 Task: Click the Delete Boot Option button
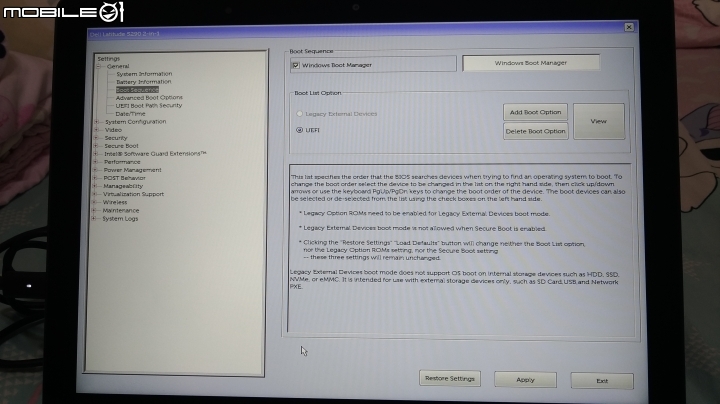[x=535, y=131]
